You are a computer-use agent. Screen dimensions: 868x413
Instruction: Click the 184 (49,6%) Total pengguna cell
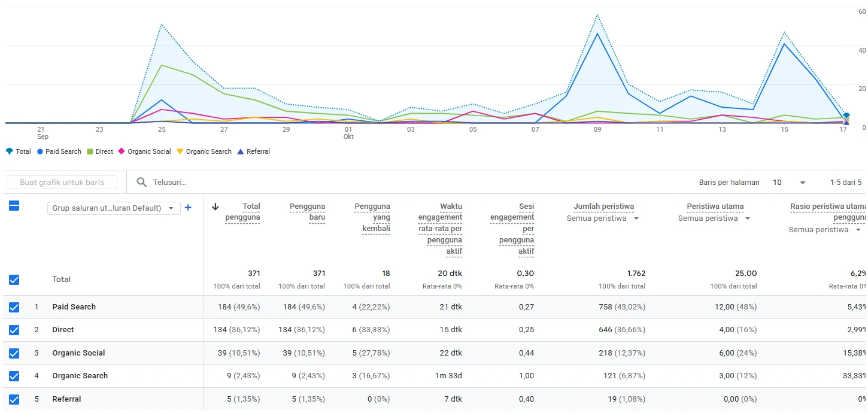pos(239,307)
